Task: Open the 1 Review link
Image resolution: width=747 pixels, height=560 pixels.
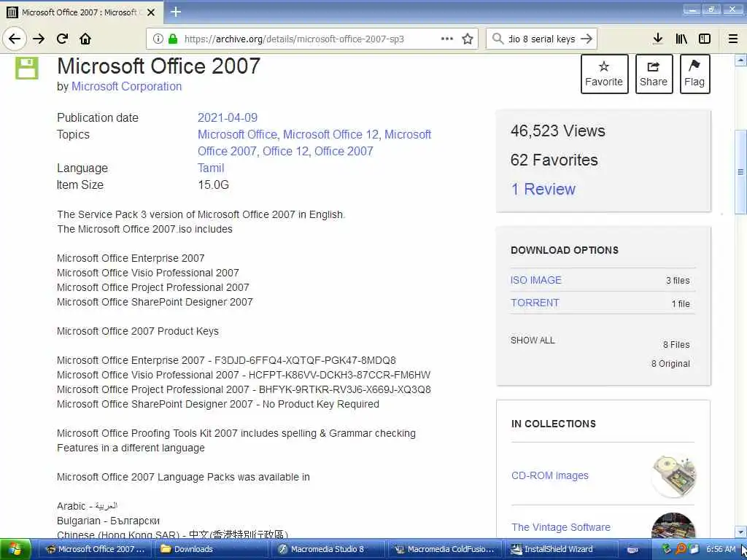Action: point(543,189)
